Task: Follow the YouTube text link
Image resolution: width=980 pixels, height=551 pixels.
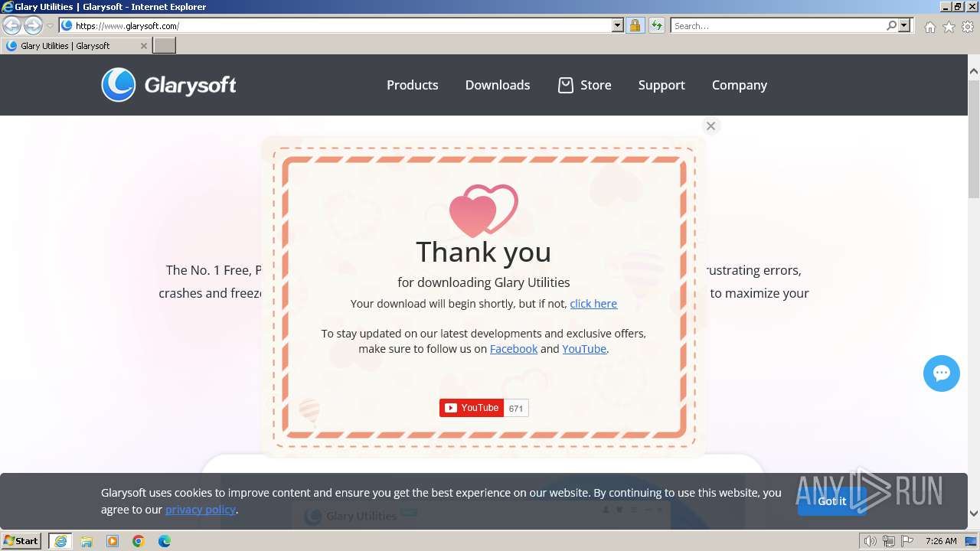Action: pyautogui.click(x=584, y=349)
